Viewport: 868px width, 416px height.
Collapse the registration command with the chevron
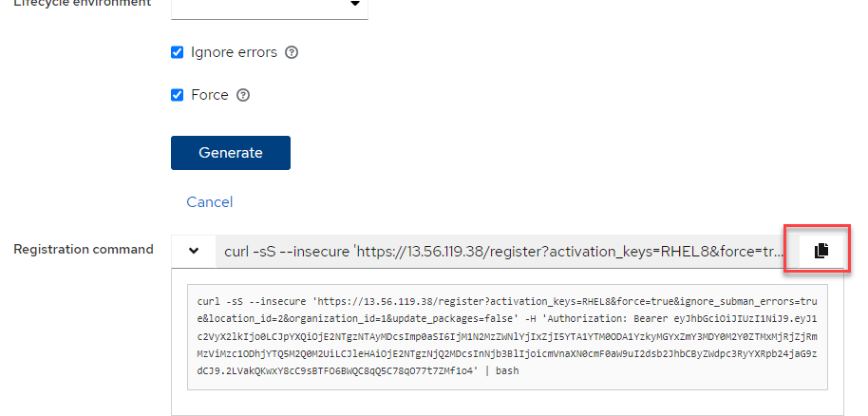[x=194, y=251]
